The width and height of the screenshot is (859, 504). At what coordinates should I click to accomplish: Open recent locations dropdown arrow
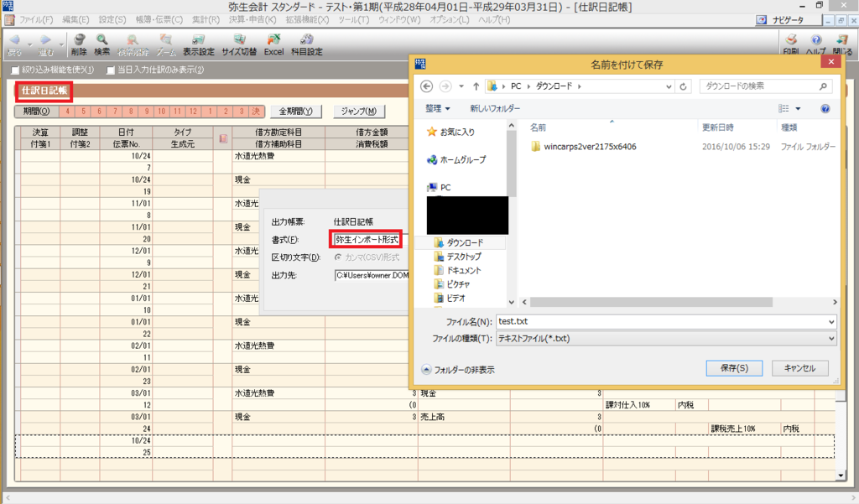pos(461,86)
